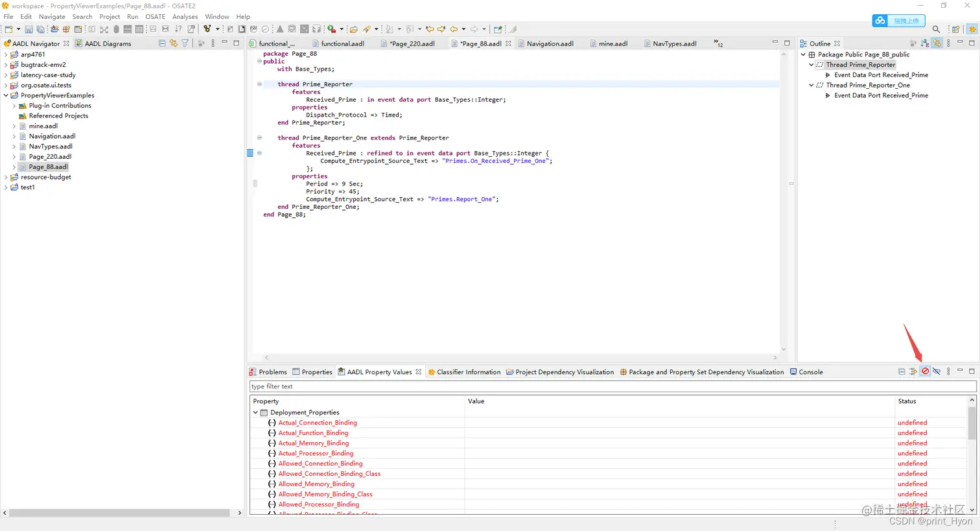Expand Plug-in Contributions node
Viewport: 980px width, 531px height.
click(x=14, y=106)
